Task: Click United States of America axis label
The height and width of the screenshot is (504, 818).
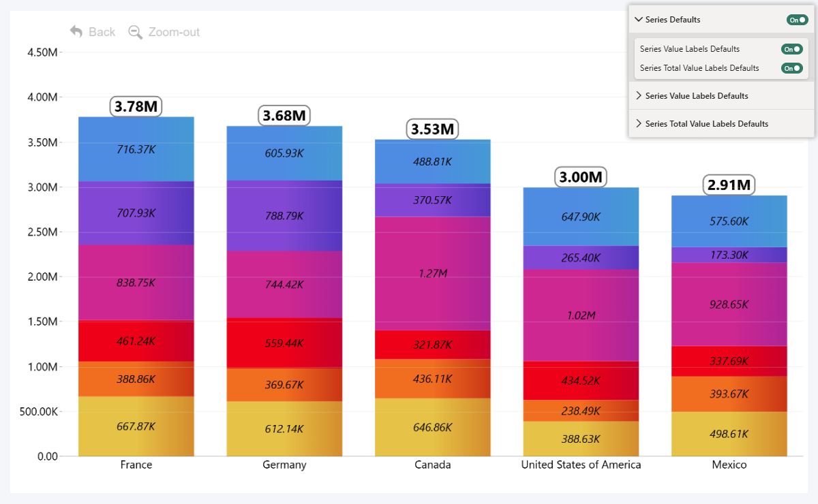Action: (581, 464)
